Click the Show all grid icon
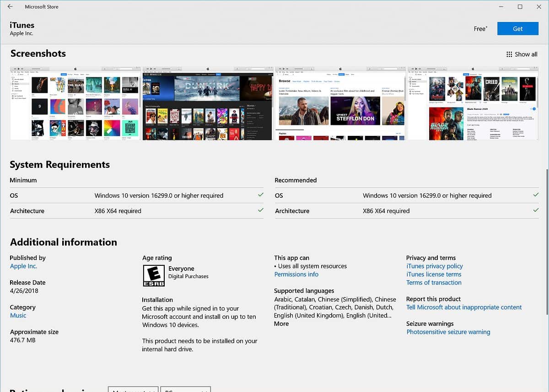Screen dimensions: 549x392 pyautogui.click(x=509, y=54)
